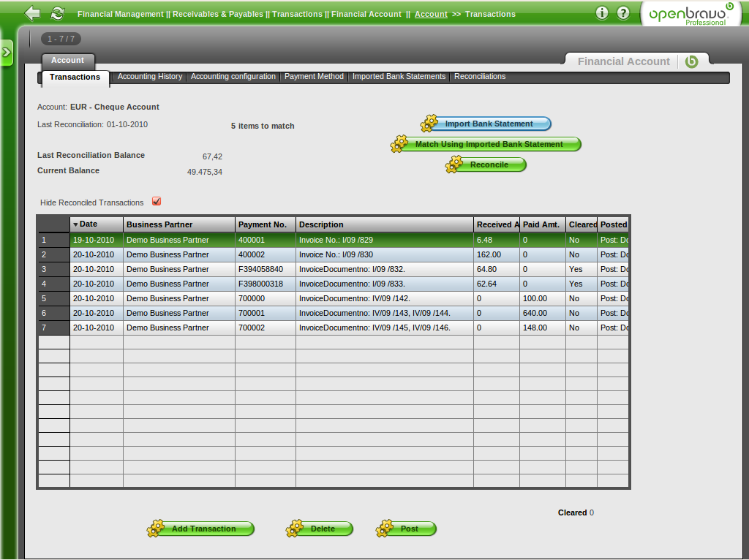Open the information icon in top bar
749x560 pixels.
(x=602, y=13)
